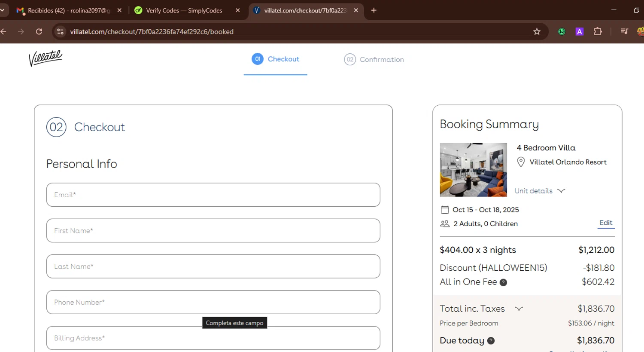644x352 pixels.
Task: Click the guests icon beside 2 Adults
Action: pos(445,223)
